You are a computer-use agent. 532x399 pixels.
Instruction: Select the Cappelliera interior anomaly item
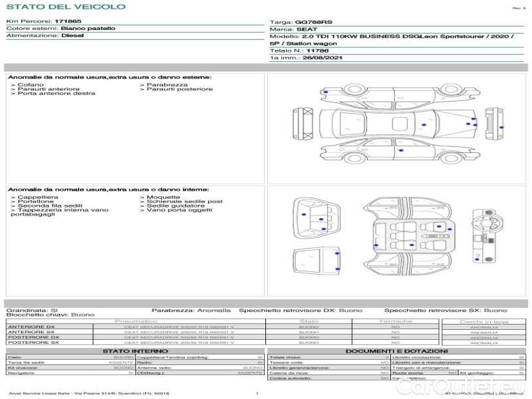[36, 198]
